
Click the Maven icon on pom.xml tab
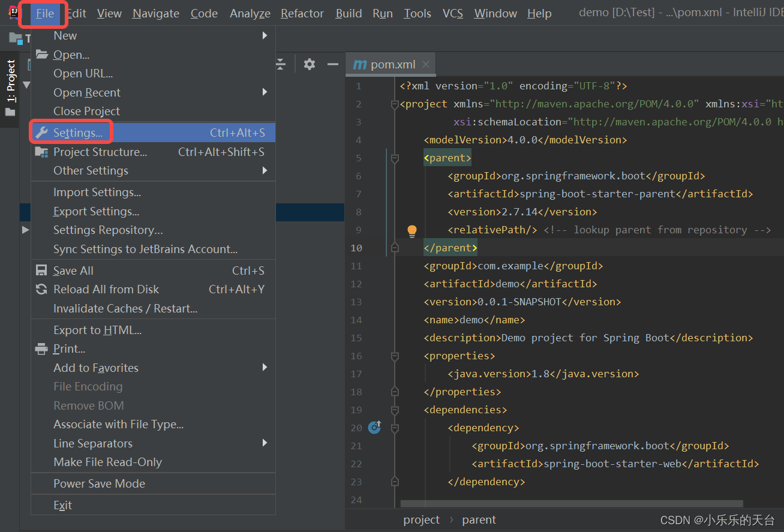(x=359, y=65)
